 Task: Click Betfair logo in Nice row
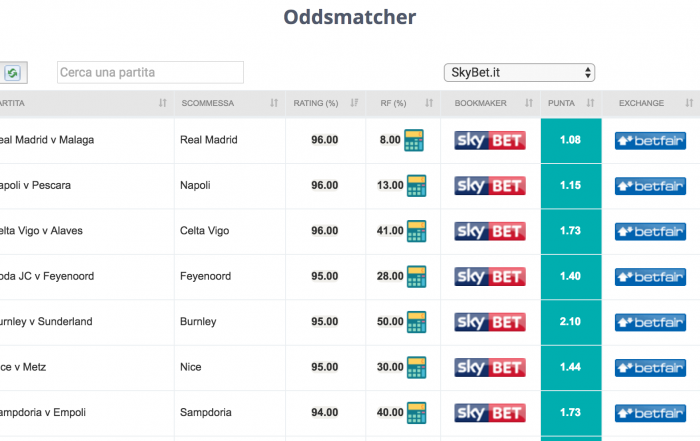[650, 368]
